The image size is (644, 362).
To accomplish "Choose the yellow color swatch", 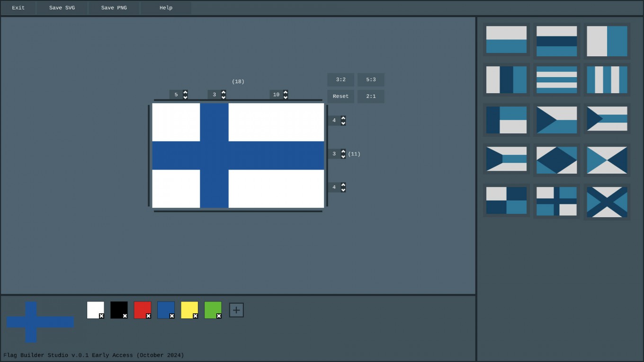I will click(189, 310).
